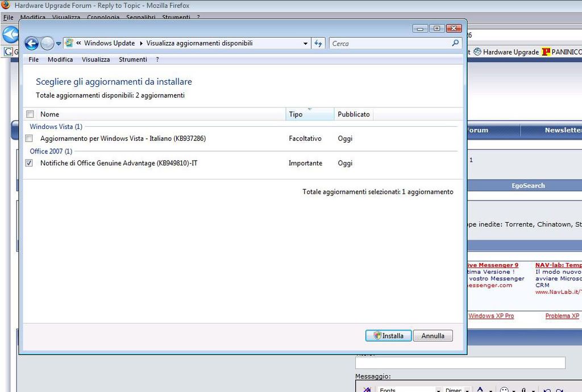This screenshot has width=582, height=392.
Task: Click the magnifier icon in Cerca box
Action: 455,43
